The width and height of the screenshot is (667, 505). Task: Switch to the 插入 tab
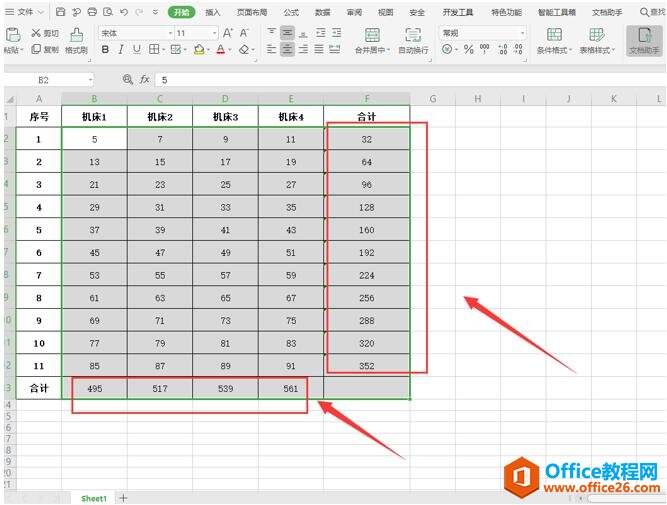(x=213, y=12)
